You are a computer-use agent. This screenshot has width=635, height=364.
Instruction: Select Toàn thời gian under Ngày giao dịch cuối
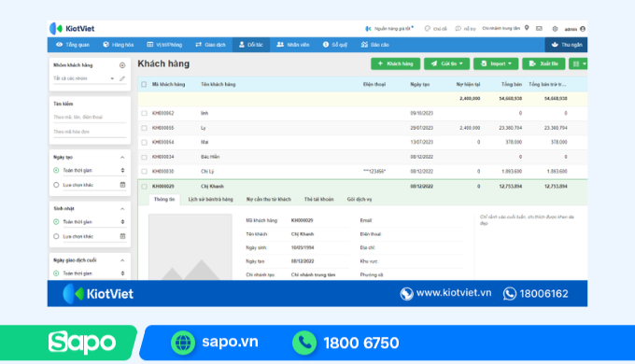click(x=56, y=273)
